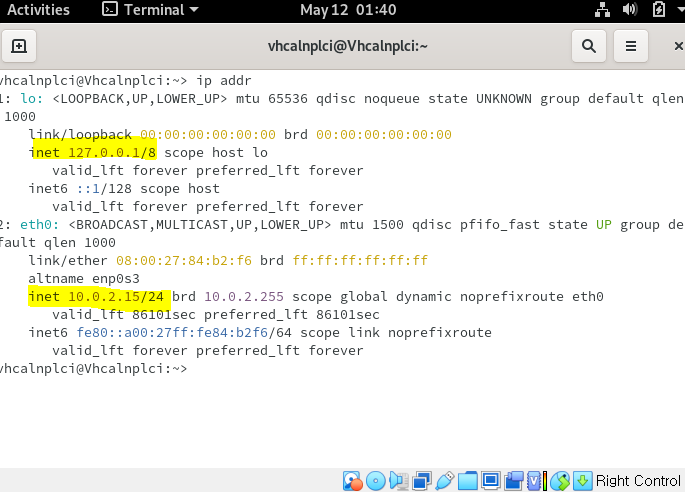Click the broadcast address 10.0.2.255

pyautogui.click(x=244, y=297)
